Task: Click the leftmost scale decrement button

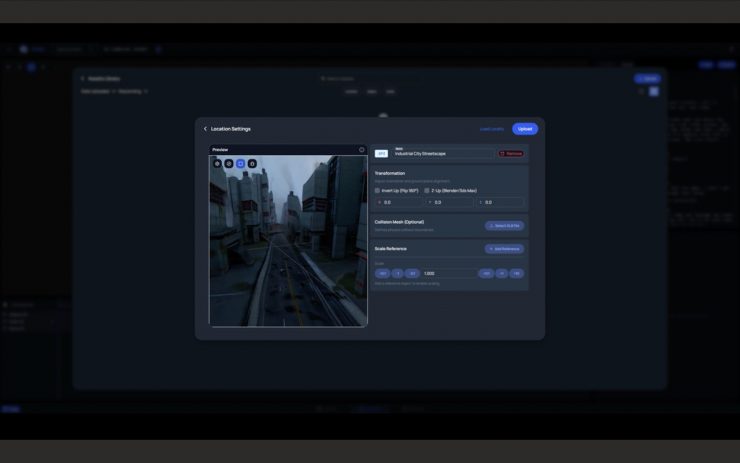Action: [382, 273]
